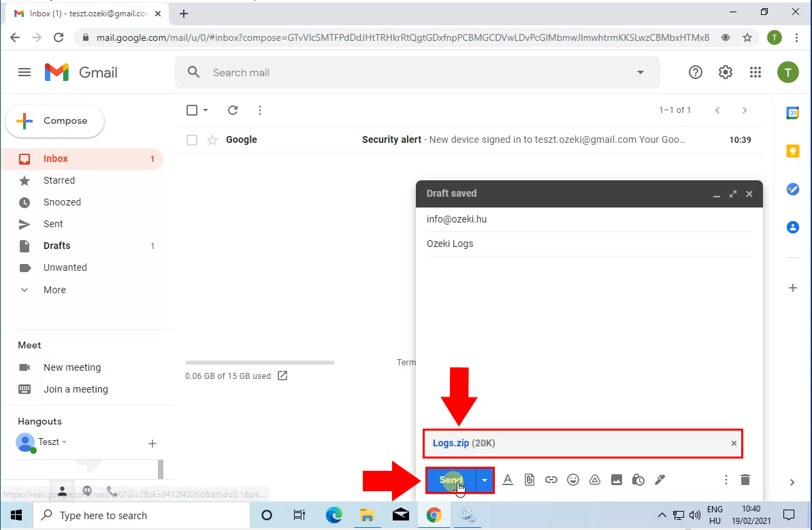Image resolution: width=812 pixels, height=530 pixels.
Task: Insert files using Google Drive
Action: pos(595,480)
